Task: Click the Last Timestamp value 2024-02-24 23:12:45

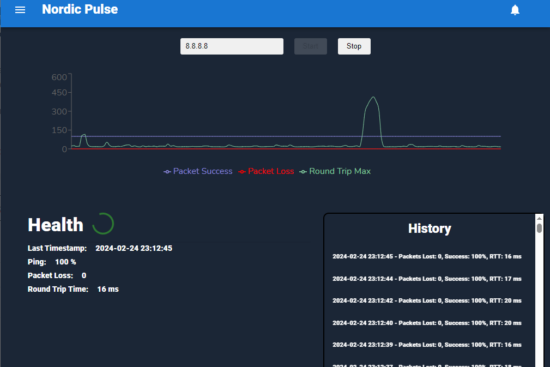Action: [134, 248]
